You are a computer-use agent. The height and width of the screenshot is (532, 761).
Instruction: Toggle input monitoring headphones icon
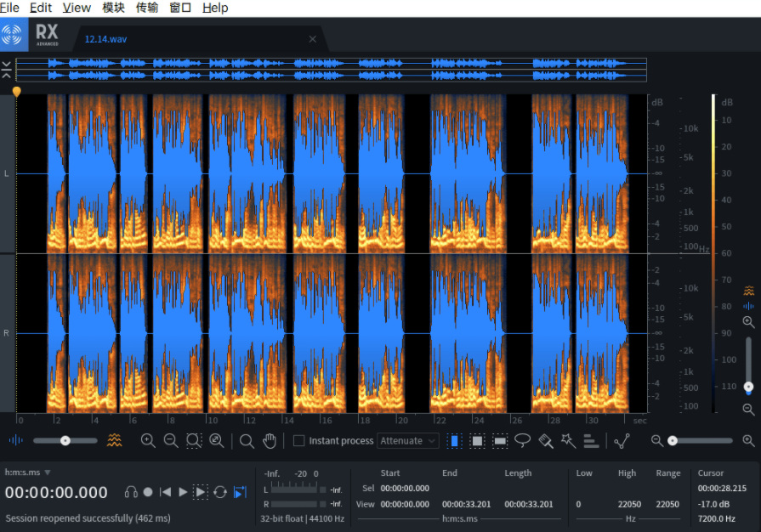click(131, 492)
